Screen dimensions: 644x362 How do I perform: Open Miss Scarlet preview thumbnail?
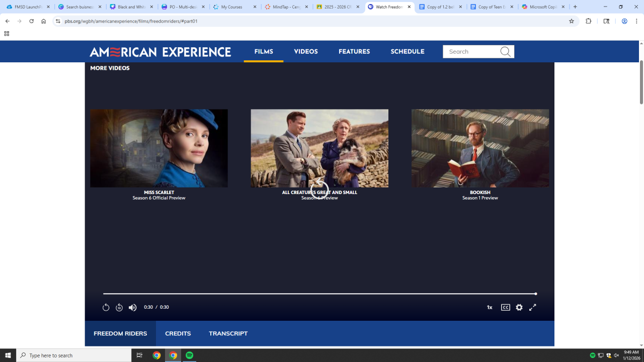point(159,148)
